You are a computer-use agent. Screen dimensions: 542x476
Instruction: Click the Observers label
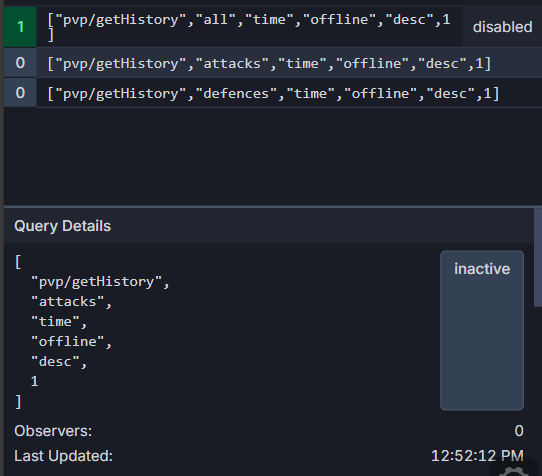click(x=53, y=431)
